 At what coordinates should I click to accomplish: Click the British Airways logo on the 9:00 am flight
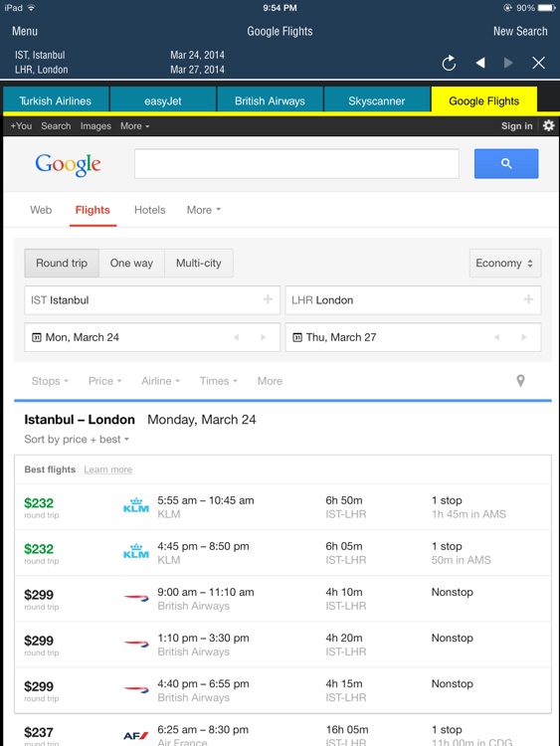coord(136,598)
